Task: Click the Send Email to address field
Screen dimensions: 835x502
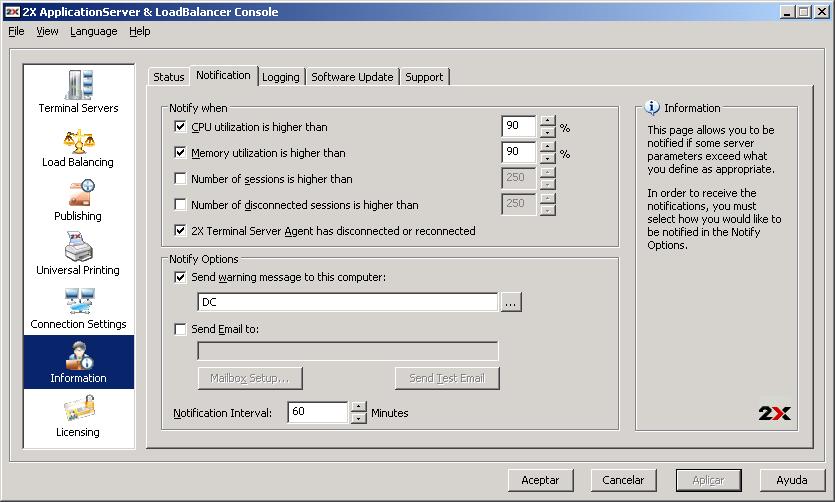Action: pos(348,351)
